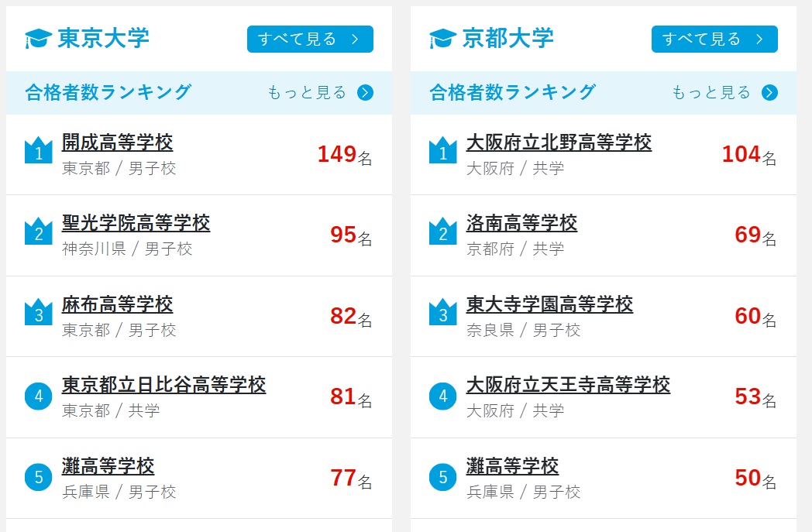Click the rank 2 crown icon for 聖光学院高等学校

tap(38, 231)
